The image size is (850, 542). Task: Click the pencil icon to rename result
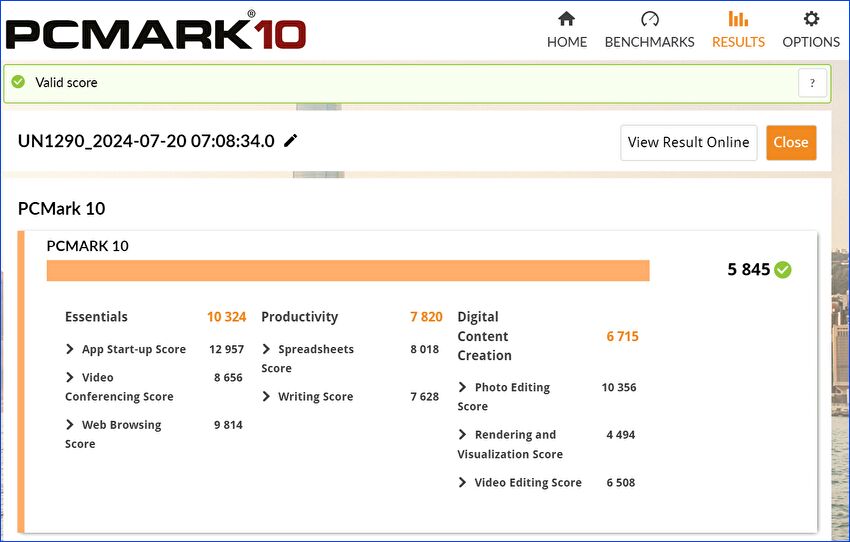(x=291, y=141)
